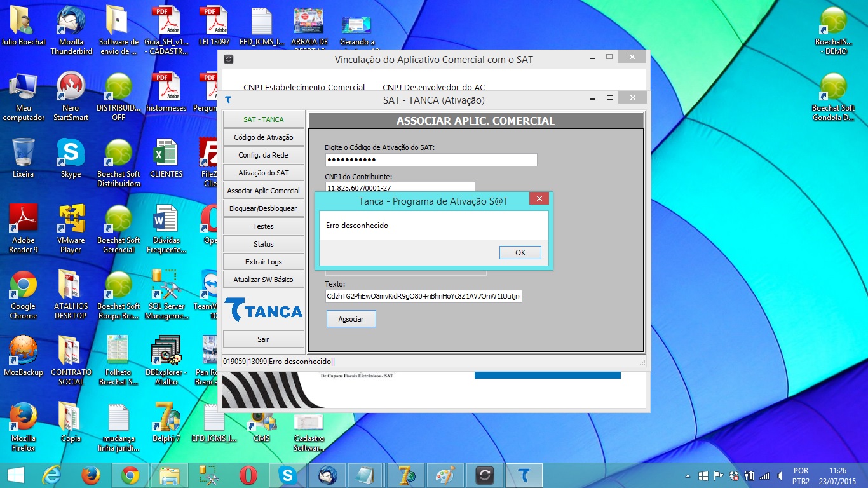Open BoechatS... DEMO desktop shortcut

click(834, 32)
